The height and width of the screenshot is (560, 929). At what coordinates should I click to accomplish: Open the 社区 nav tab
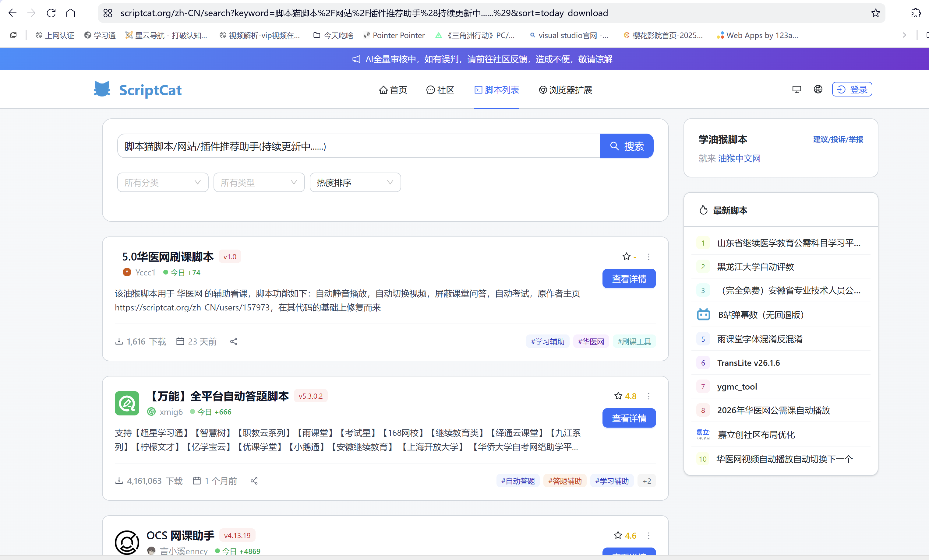(x=440, y=90)
